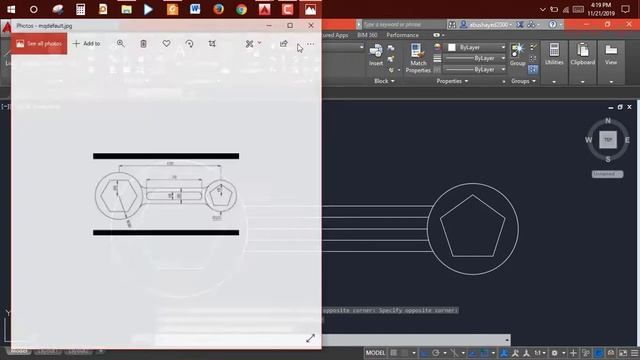The image size is (640, 360).
Task: Expand the Block panel dropdown
Action: [384, 81]
